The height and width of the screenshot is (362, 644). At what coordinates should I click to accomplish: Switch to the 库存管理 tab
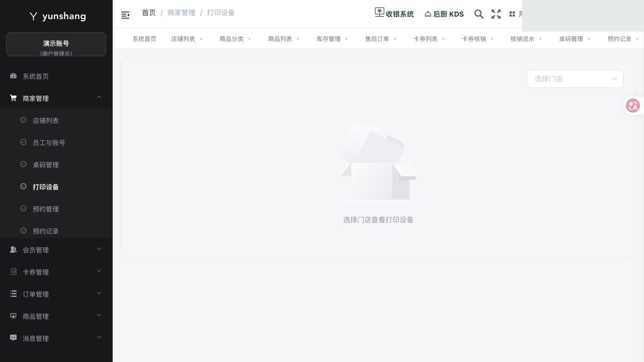329,39
